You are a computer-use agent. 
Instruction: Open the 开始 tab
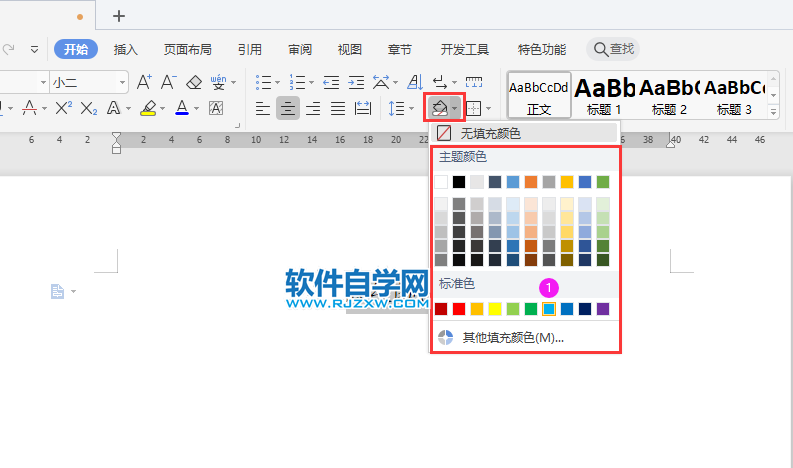76,49
